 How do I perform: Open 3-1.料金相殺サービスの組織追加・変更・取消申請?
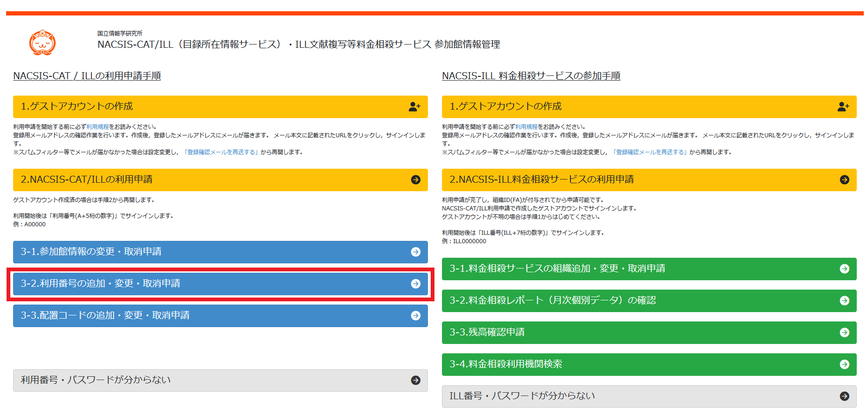[x=649, y=269]
